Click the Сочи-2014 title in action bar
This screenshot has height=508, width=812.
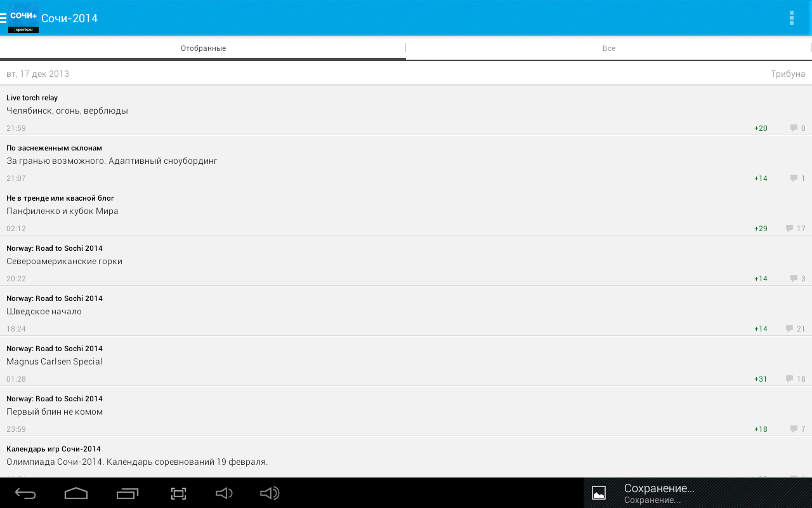tap(69, 18)
